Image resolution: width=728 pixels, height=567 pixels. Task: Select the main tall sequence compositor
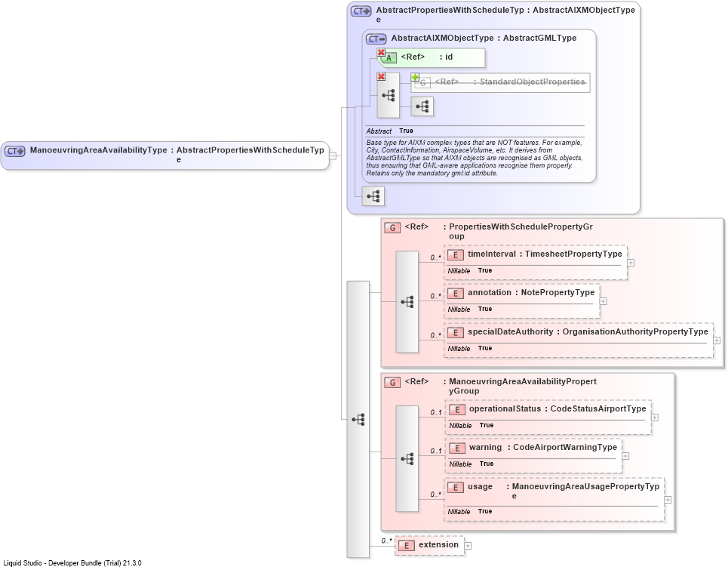(x=358, y=420)
